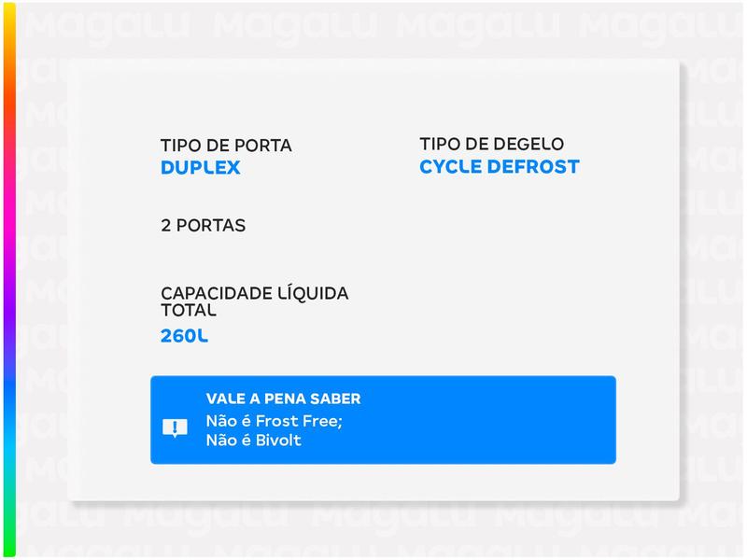Click the CYCLE DEFROST value text
Image resolution: width=747 pixels, height=560 pixels.
point(499,167)
